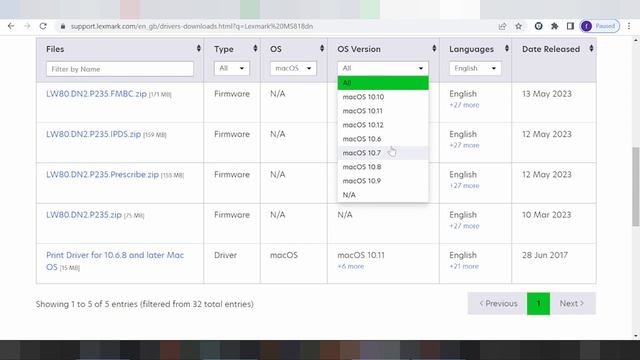Sort table by Date Released arrows
The height and width of the screenshot is (360, 640).
click(591, 49)
